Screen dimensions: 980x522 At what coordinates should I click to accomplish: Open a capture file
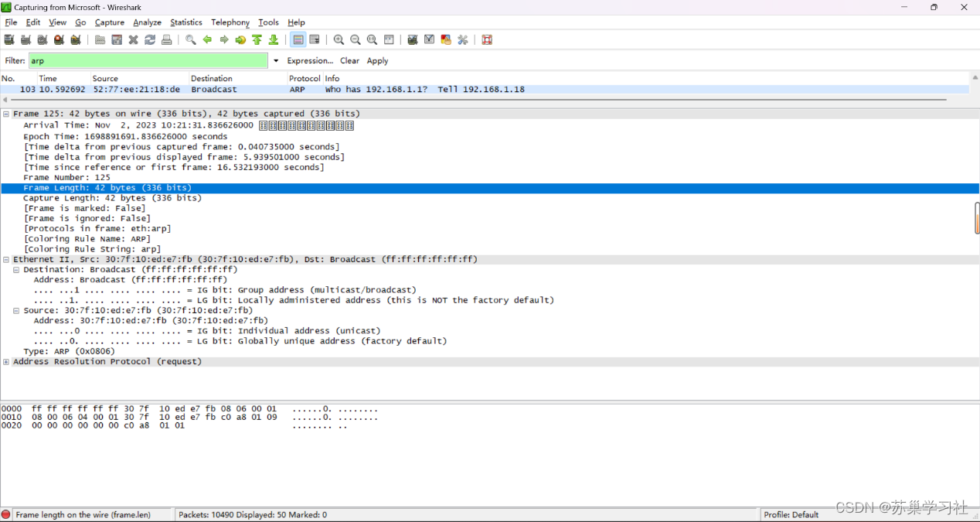pos(100,39)
